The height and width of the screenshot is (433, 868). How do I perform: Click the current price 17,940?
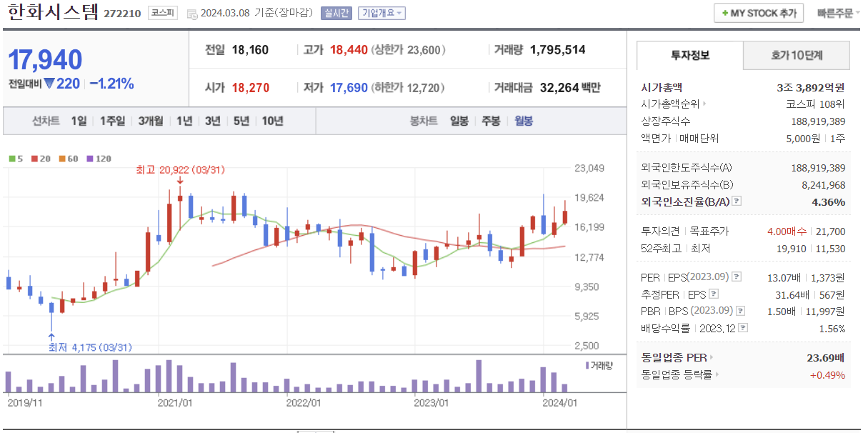tap(45, 60)
